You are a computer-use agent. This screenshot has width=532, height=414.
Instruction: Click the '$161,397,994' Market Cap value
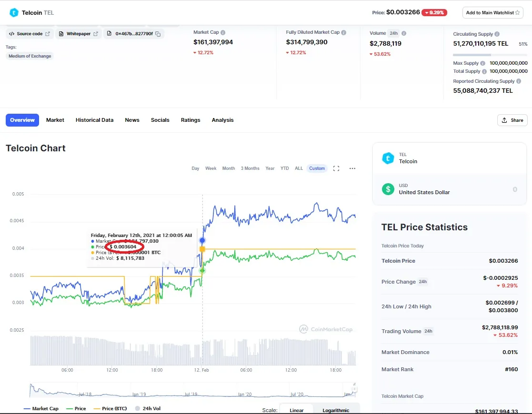(213, 42)
